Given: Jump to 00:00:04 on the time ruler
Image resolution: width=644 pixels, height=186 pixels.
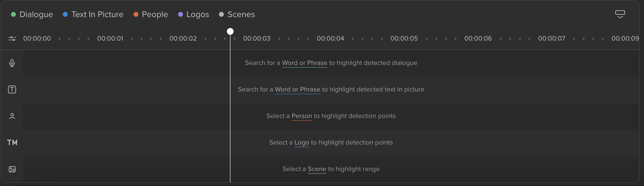Looking at the screenshot, I should pyautogui.click(x=331, y=38).
